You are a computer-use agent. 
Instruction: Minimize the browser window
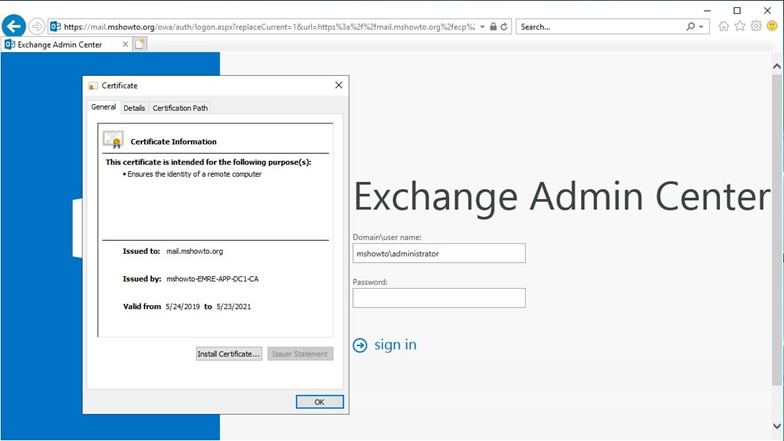pyautogui.click(x=707, y=10)
